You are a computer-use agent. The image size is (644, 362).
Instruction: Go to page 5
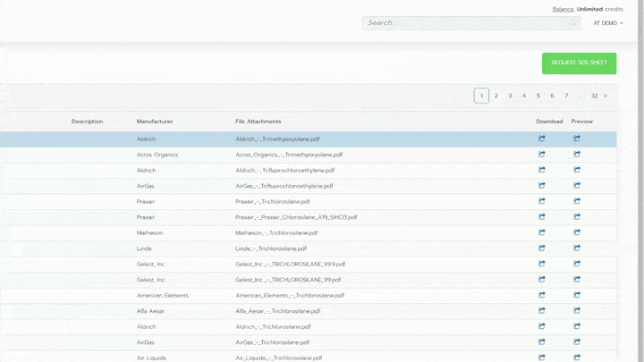(538, 96)
